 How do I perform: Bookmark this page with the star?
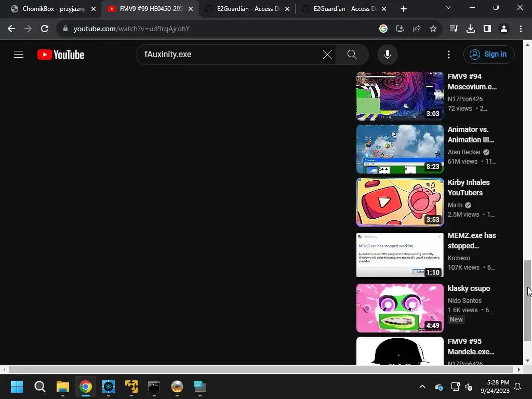point(433,29)
